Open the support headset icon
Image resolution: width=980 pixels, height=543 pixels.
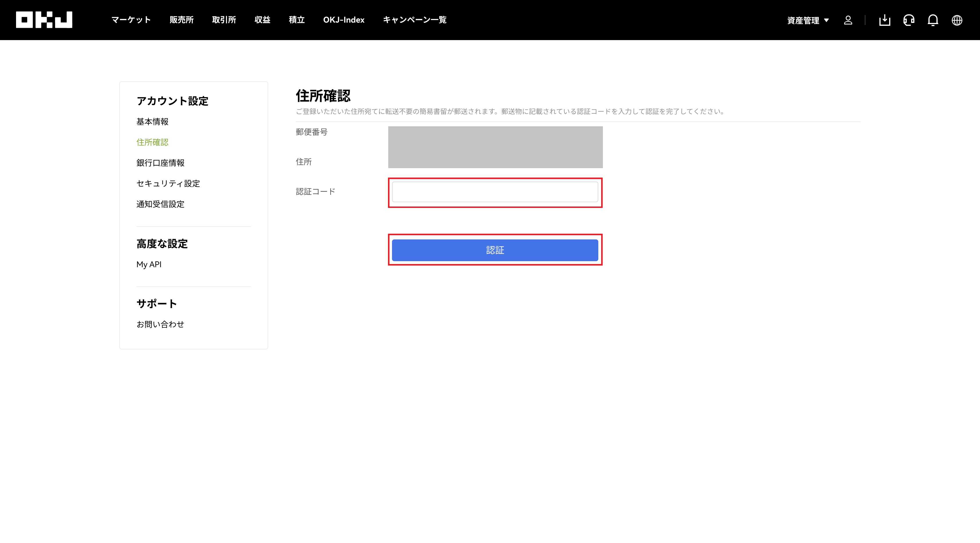click(x=909, y=20)
